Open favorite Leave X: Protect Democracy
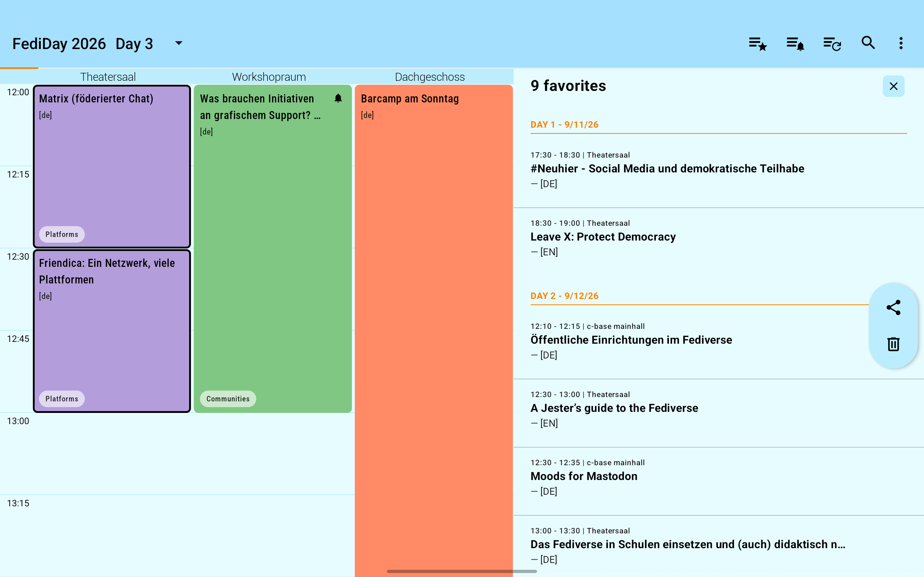 click(x=719, y=238)
